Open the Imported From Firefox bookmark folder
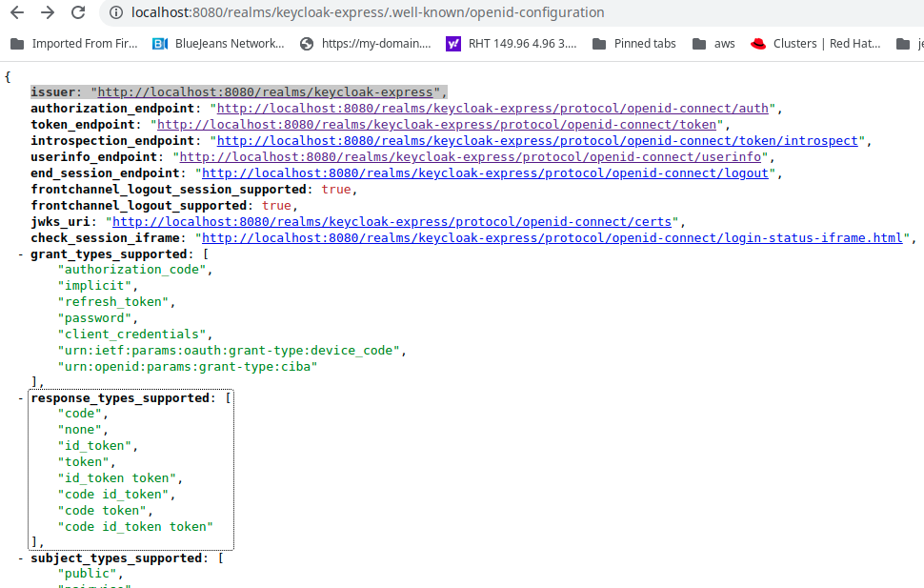Image resolution: width=924 pixels, height=588 pixels. pyautogui.click(x=74, y=44)
